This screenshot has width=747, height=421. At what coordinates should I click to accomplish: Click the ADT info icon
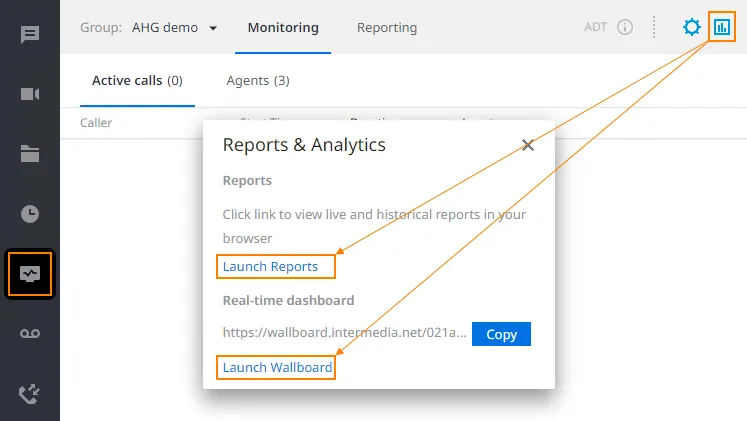pos(625,27)
